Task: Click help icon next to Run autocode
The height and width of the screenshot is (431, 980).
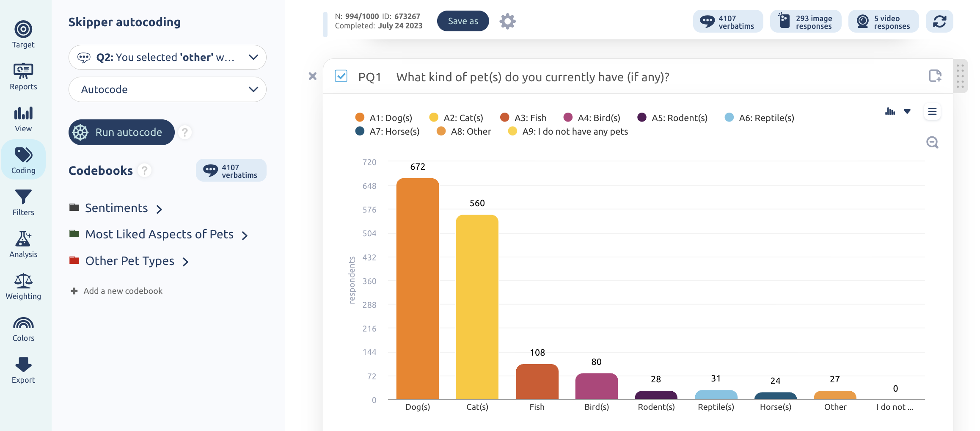Action: 184,133
